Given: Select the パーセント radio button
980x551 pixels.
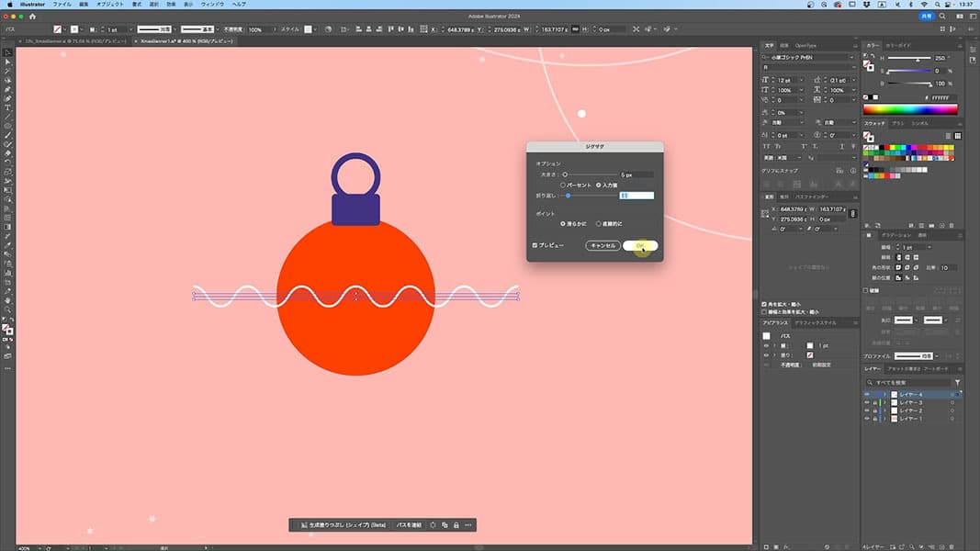Looking at the screenshot, I should click(563, 185).
